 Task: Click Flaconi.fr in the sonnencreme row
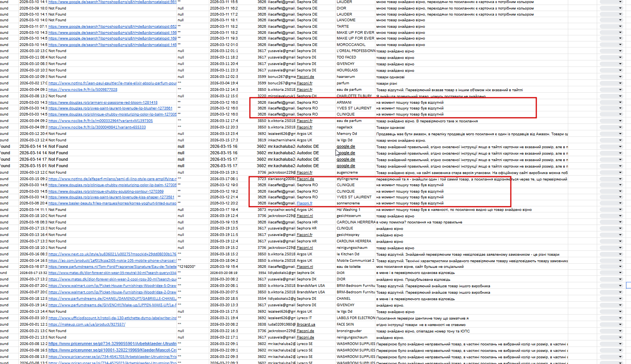pos(305,203)
